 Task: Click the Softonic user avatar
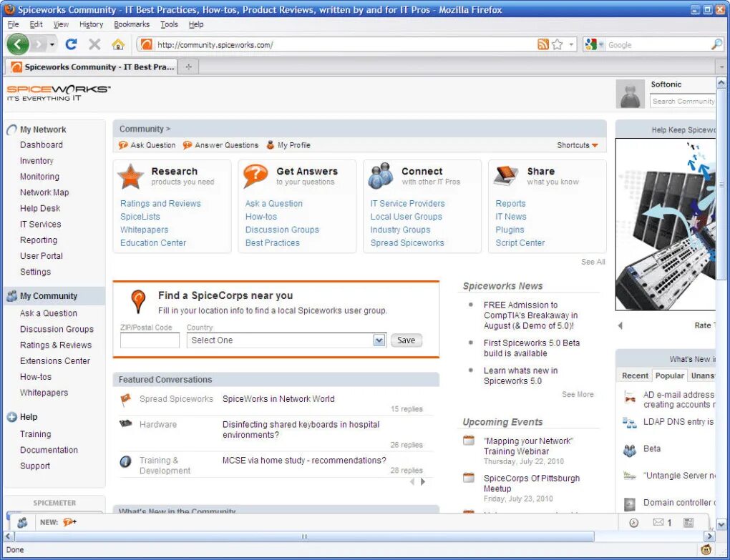630,94
